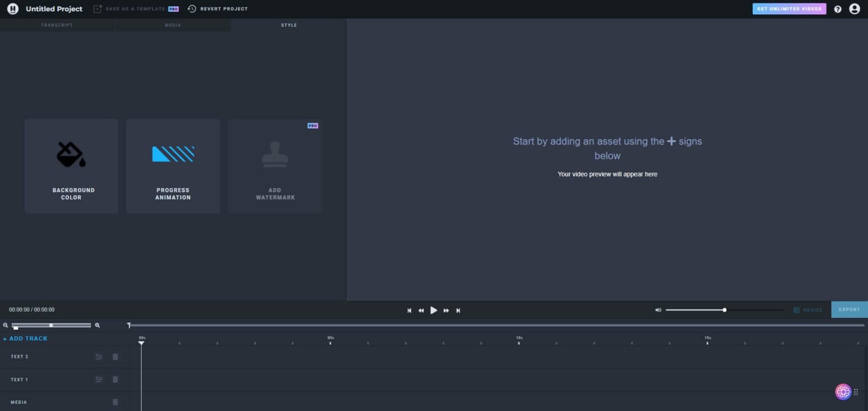Open settings for Text 1 track

pos(99,379)
